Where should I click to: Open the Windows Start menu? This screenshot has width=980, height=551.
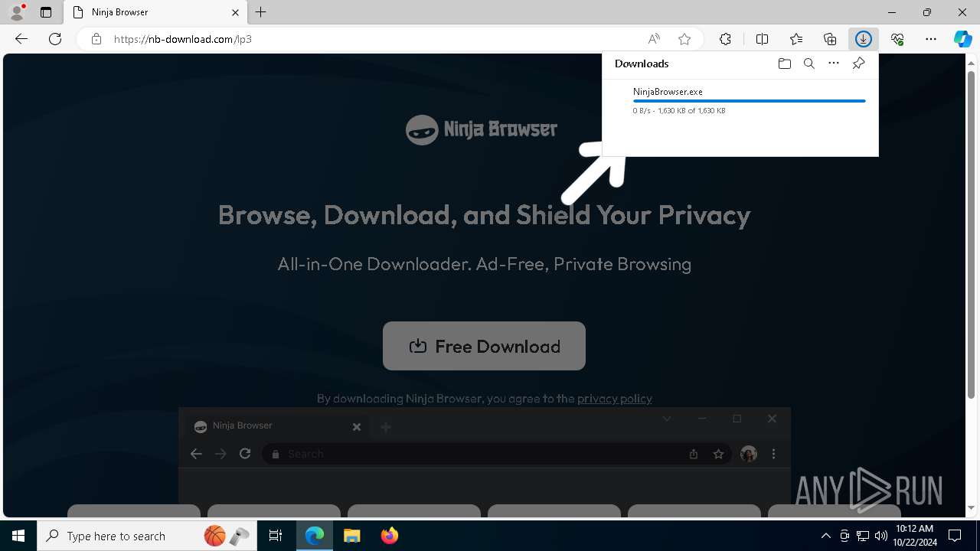[x=18, y=536]
